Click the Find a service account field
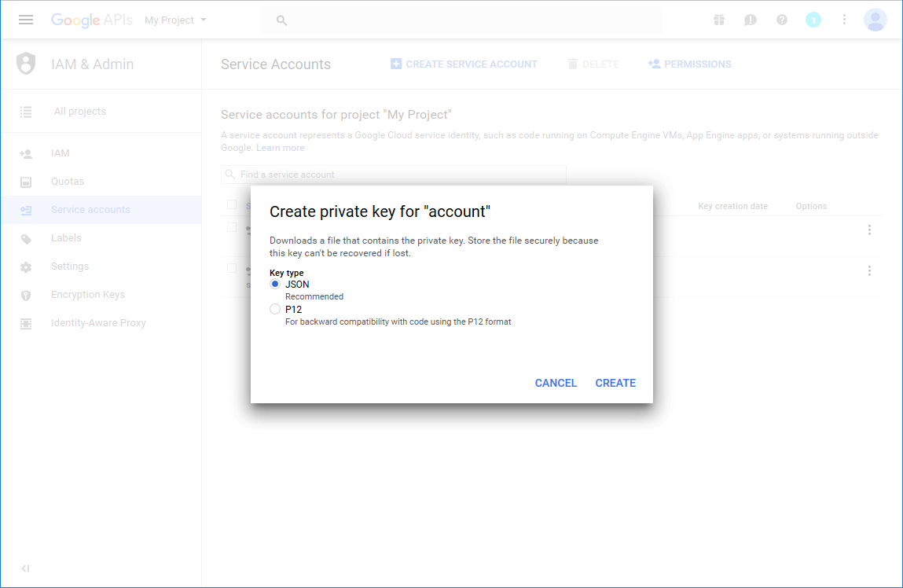The height and width of the screenshot is (588, 903). click(x=397, y=175)
